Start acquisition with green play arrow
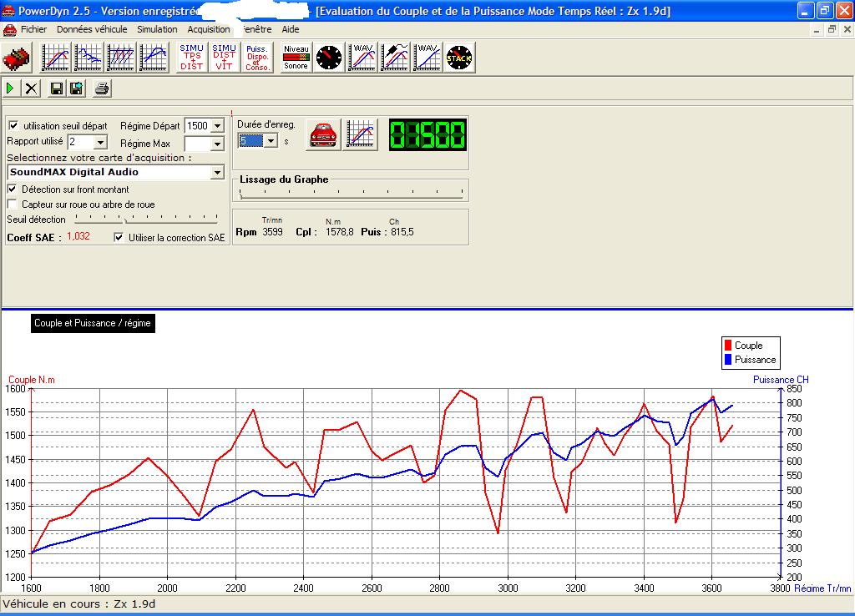The width and height of the screenshot is (855, 616). pos(11,88)
